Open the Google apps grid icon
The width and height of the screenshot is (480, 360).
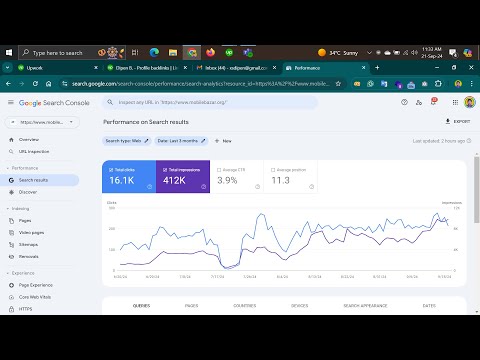click(455, 102)
